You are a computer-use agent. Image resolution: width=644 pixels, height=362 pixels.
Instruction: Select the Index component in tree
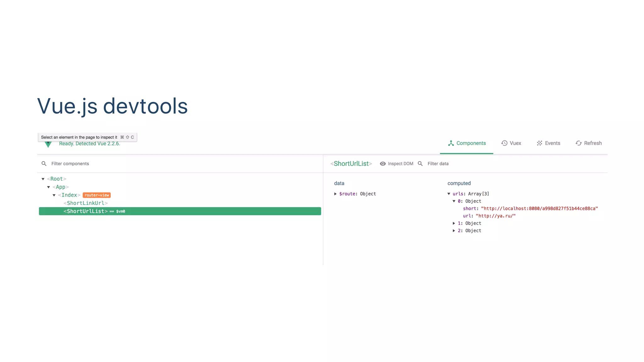(x=69, y=195)
